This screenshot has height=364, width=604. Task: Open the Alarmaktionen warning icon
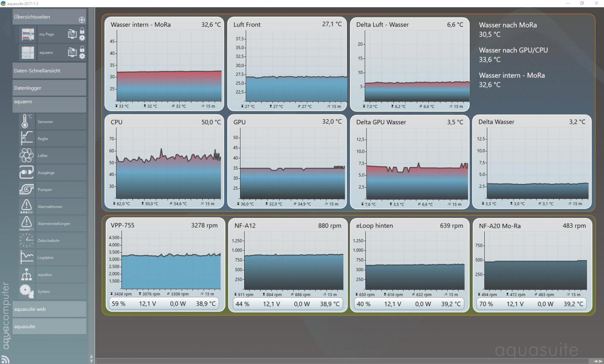[26, 206]
